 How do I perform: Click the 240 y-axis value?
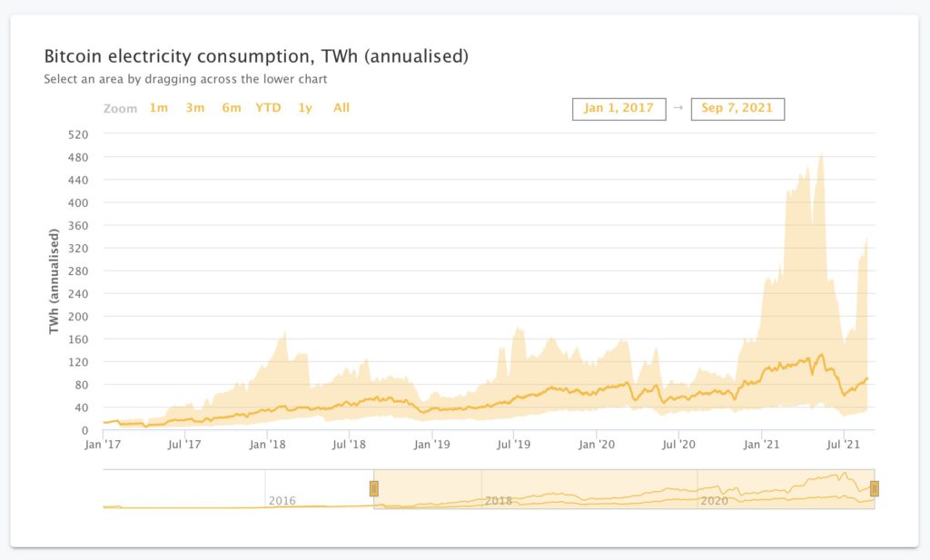tap(78, 294)
